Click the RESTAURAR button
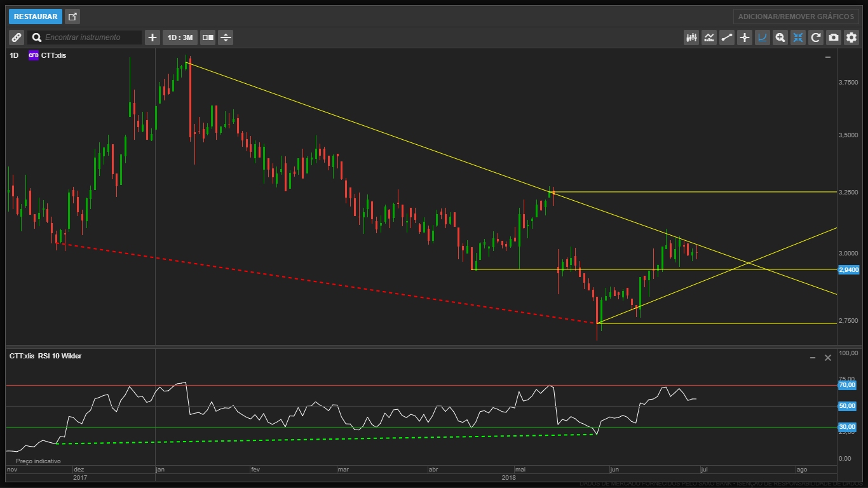 (x=36, y=17)
